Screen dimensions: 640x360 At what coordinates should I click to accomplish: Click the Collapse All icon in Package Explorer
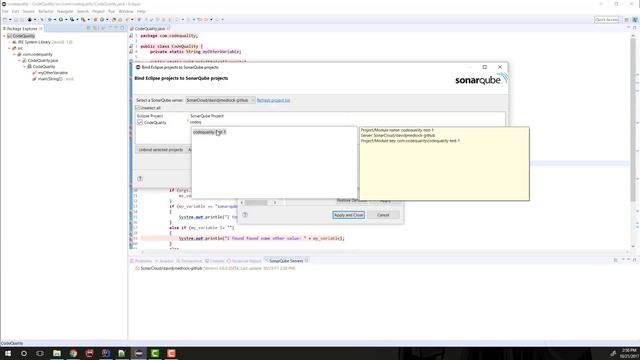pyautogui.click(x=89, y=28)
